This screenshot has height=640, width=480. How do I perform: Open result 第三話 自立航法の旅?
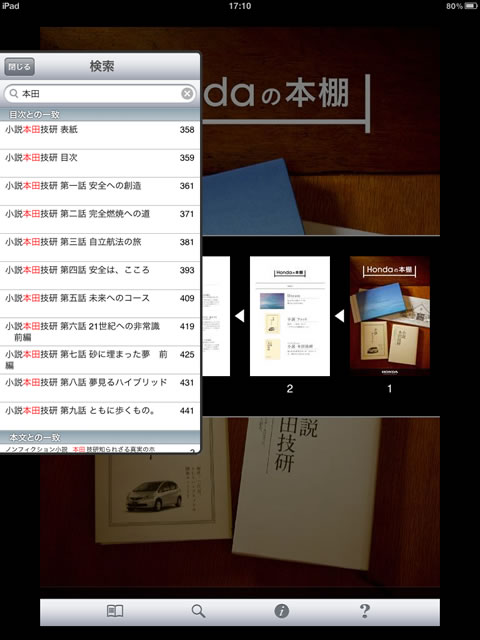coord(100,248)
